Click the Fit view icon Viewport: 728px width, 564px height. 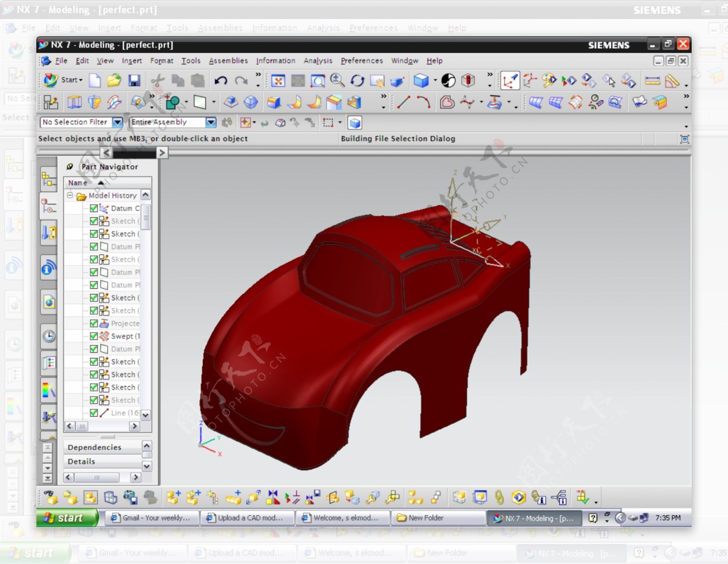(278, 81)
